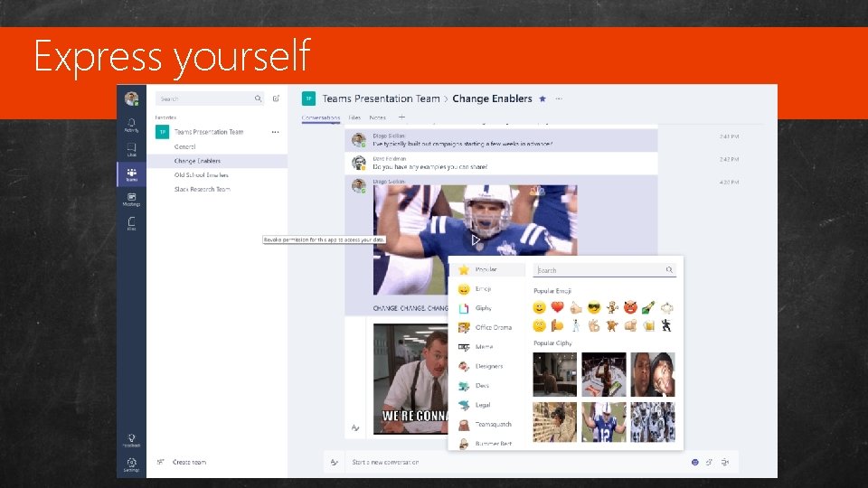868x488 pixels.
Task: Select the Giphy thumbnail with two faces
Action: (x=653, y=374)
